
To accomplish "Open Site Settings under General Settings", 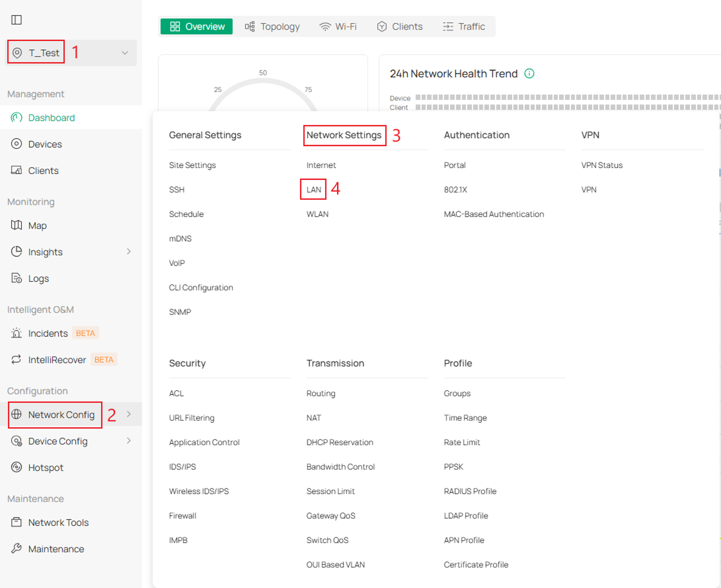I will point(193,165).
